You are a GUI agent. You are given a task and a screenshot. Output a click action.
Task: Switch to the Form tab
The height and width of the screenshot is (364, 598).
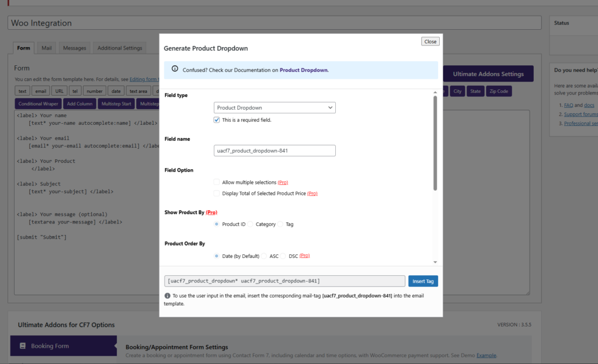(x=23, y=48)
